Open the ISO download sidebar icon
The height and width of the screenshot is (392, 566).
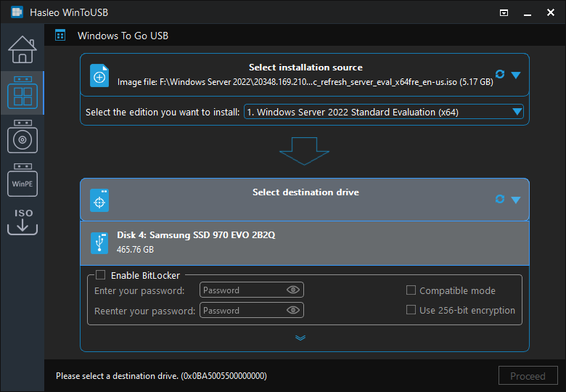pyautogui.click(x=22, y=222)
